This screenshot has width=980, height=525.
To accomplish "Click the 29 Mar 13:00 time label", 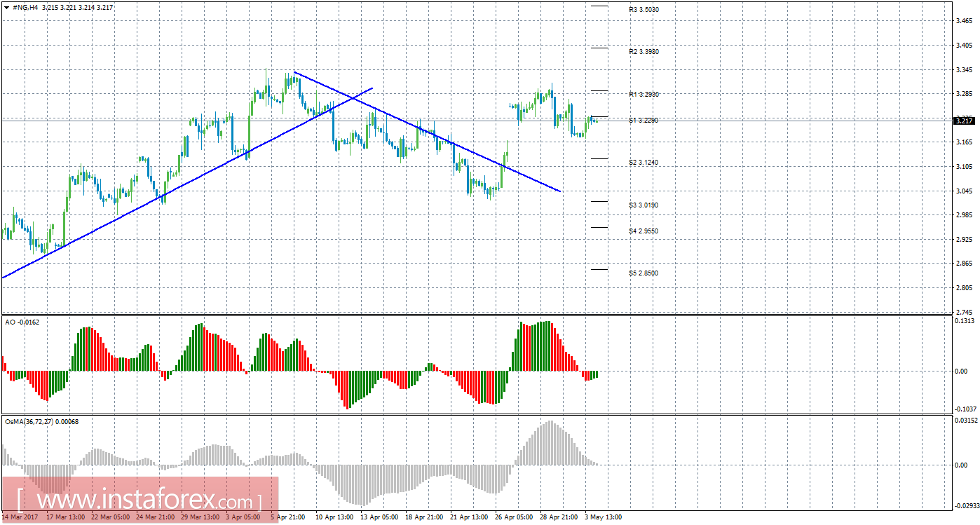I will (202, 518).
